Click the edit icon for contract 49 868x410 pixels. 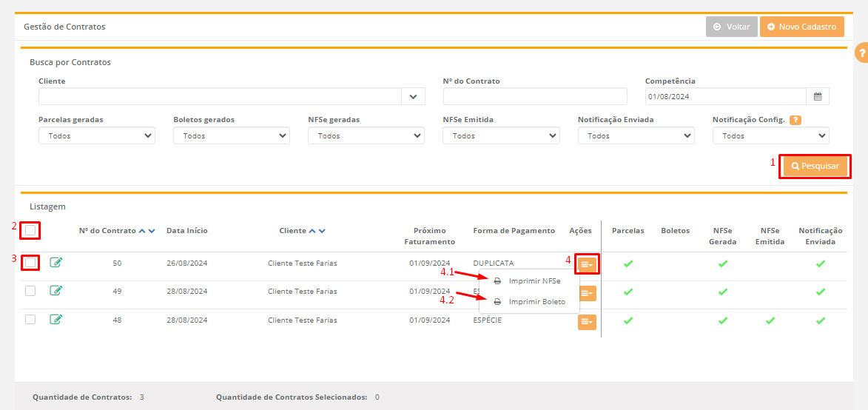pyautogui.click(x=56, y=291)
